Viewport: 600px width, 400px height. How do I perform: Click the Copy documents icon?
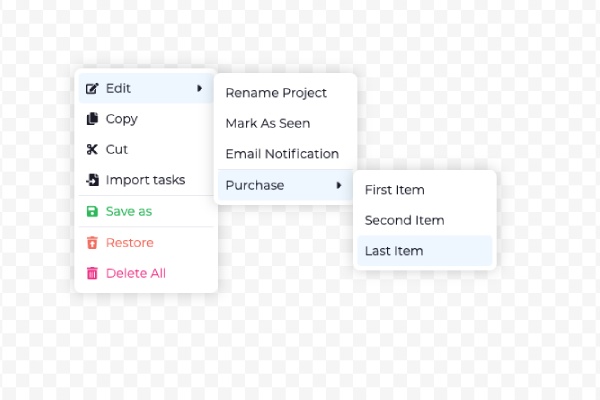coord(92,119)
